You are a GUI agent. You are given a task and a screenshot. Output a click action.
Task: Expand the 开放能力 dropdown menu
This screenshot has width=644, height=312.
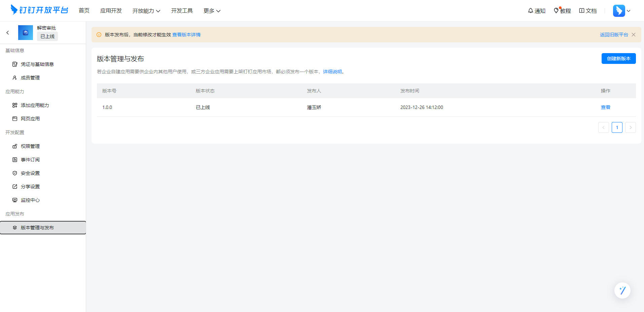click(146, 11)
